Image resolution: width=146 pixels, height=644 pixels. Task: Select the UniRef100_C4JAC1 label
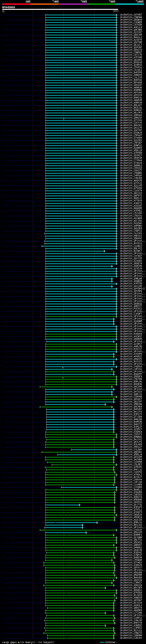click(131, 70)
